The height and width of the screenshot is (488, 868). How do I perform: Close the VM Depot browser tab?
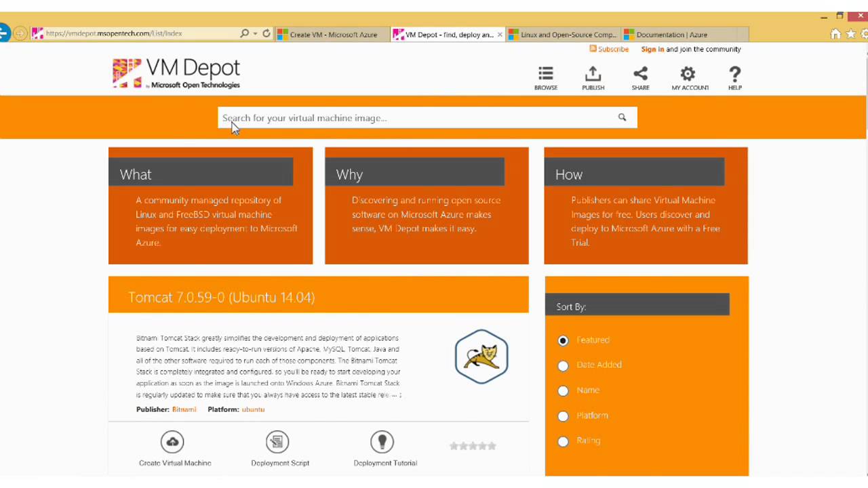(500, 35)
